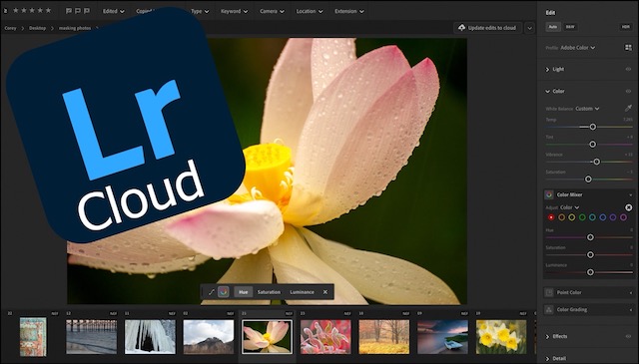
Task: Toggle the Auto edit button
Action: (x=553, y=27)
